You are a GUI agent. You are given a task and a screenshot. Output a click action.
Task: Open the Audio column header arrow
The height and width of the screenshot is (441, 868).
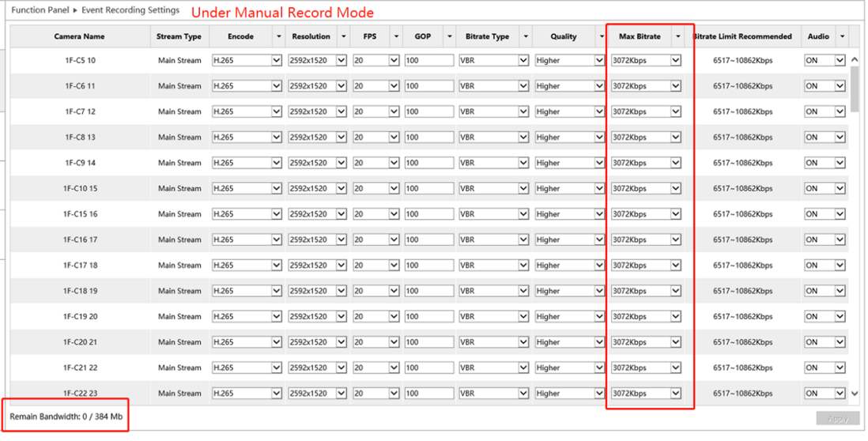(x=842, y=36)
